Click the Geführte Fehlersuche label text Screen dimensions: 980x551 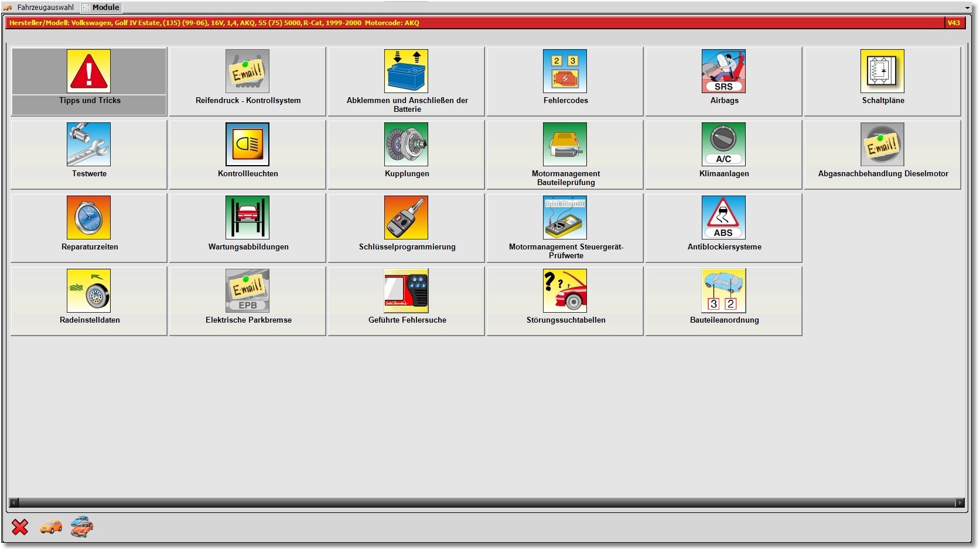pyautogui.click(x=407, y=320)
